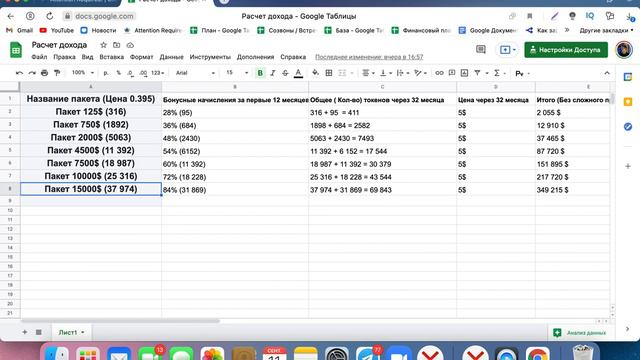Open the Другие закладки folder
Image resolution: width=640 pixels, height=360 pixels.
606,30
